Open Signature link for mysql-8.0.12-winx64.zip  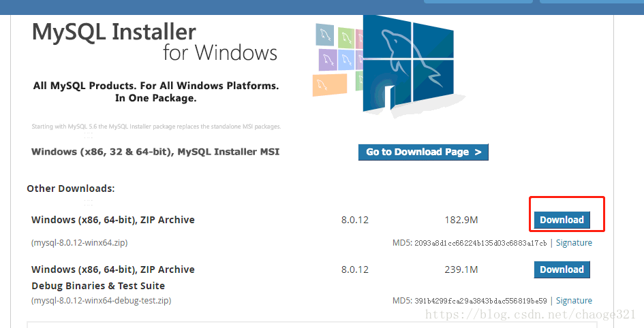coord(574,243)
